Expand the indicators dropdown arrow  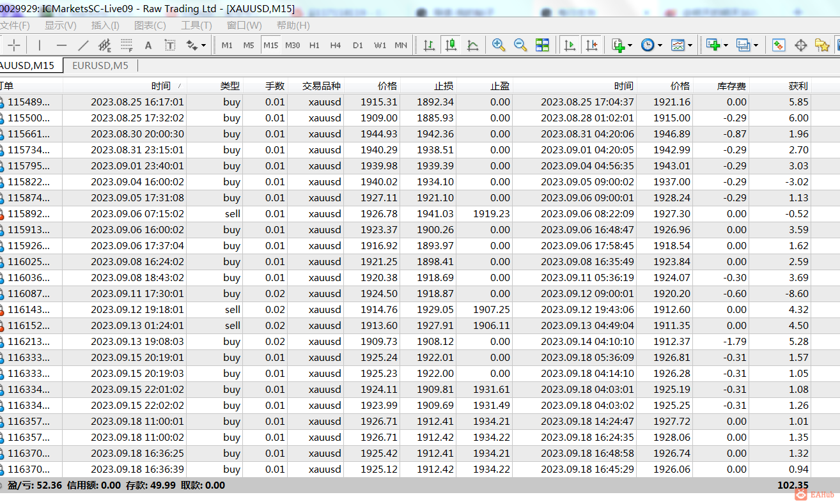point(630,45)
